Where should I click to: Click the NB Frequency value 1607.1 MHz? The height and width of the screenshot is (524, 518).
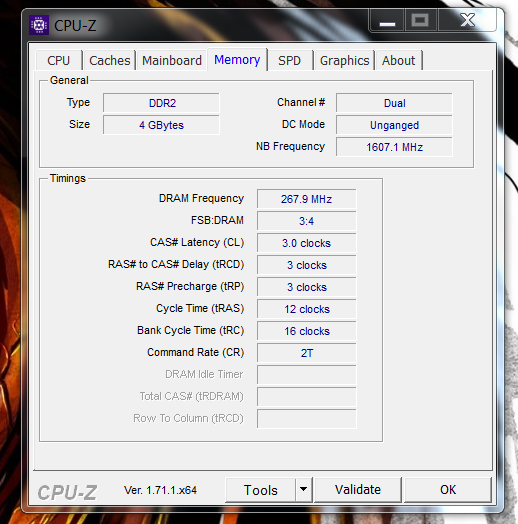[394, 147]
